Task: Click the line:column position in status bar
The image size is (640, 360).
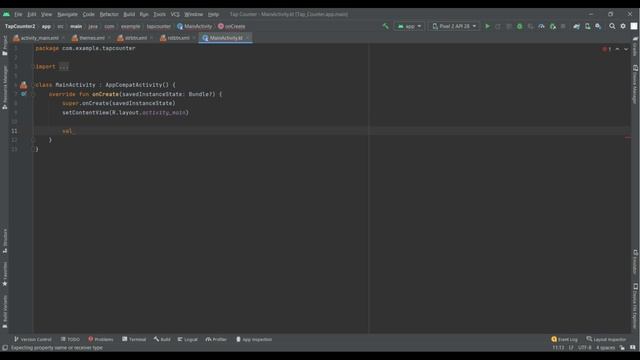Action: pos(558,348)
